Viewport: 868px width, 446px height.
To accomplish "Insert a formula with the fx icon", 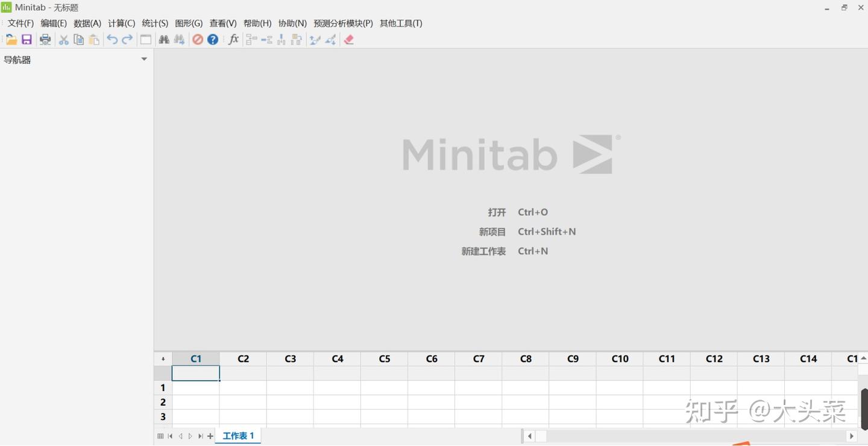I will coord(233,39).
